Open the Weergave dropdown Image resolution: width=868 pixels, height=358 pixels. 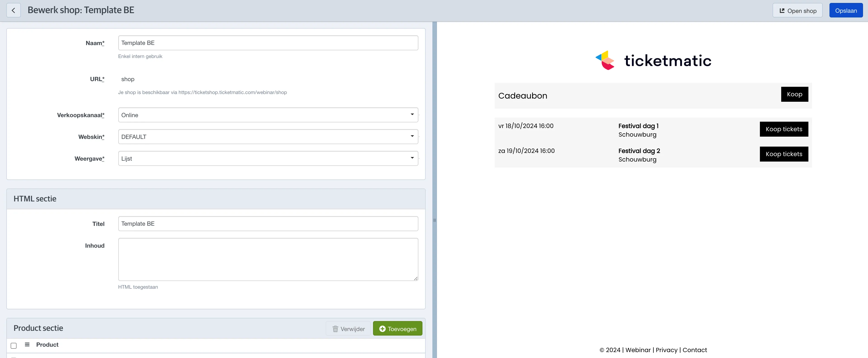[268, 158]
